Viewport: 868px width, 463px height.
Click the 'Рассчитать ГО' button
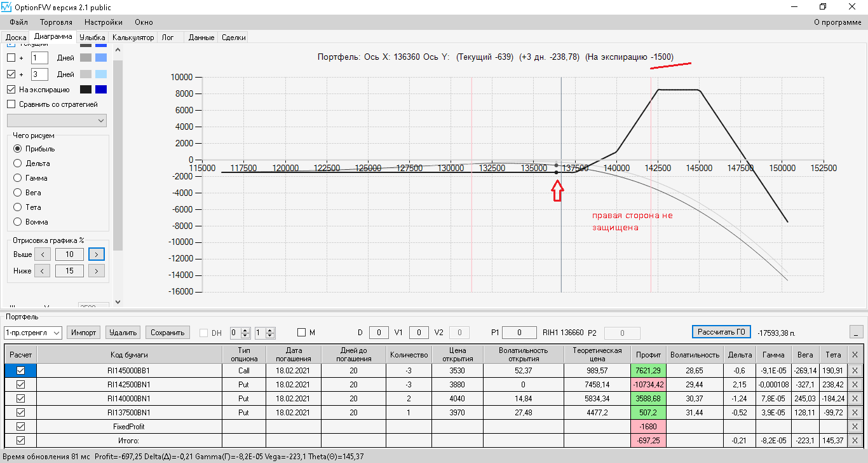(x=721, y=332)
